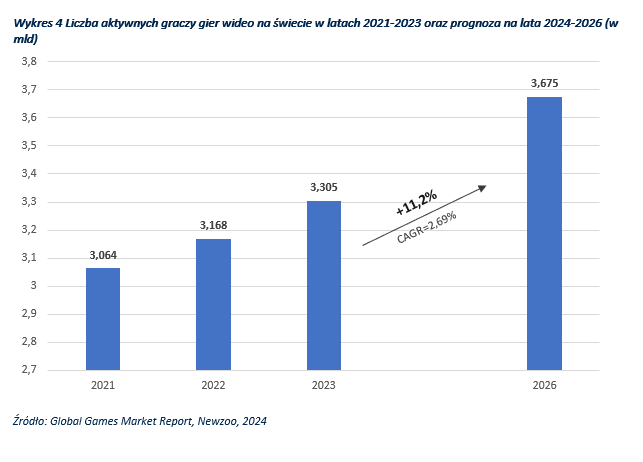The width and height of the screenshot is (643, 462).
Task: Select the CAGR=2,69% text
Action: coord(428,227)
